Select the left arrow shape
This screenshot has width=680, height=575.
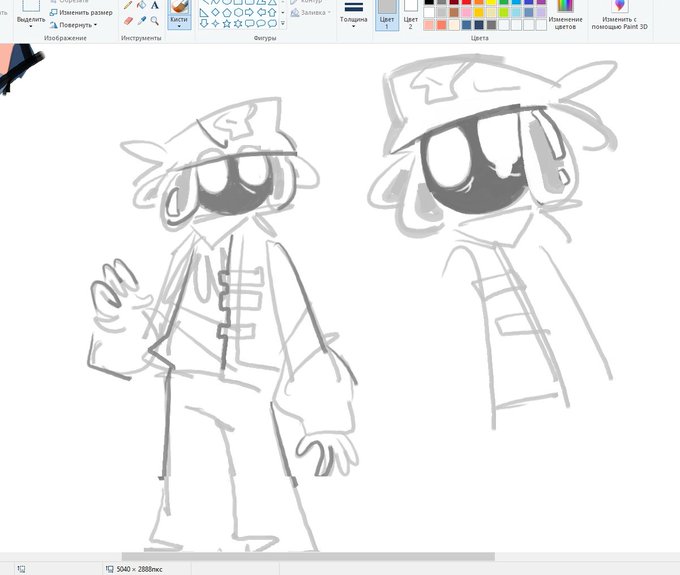[261, 13]
